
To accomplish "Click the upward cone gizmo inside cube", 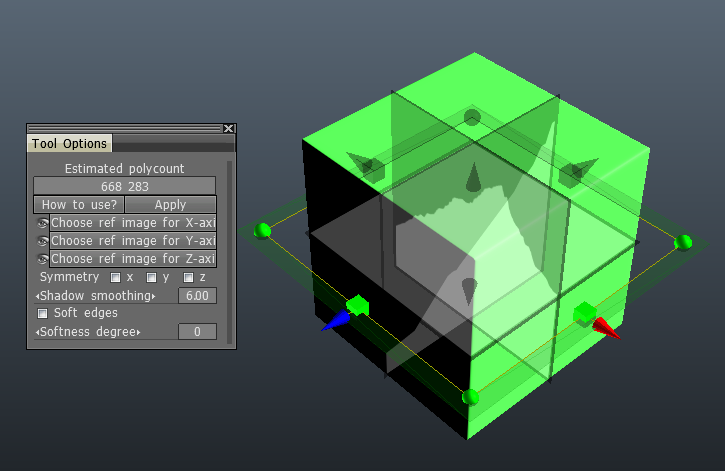I will tap(473, 177).
